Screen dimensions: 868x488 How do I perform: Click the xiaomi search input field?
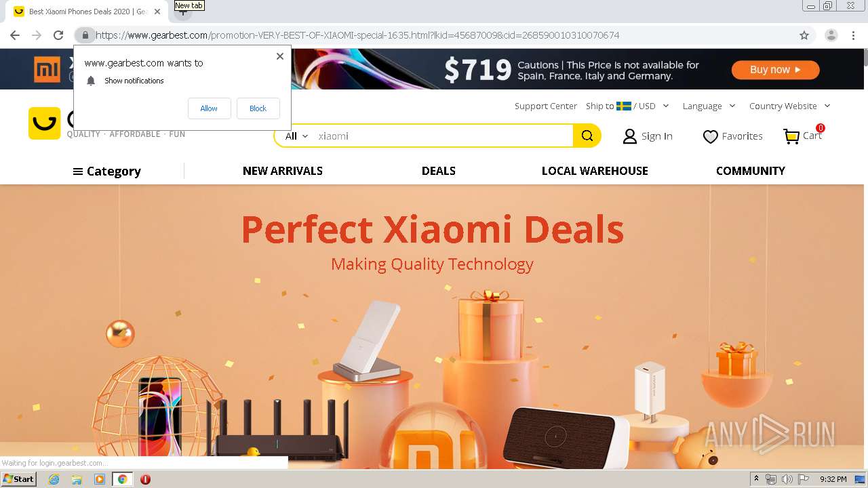pyautogui.click(x=442, y=136)
